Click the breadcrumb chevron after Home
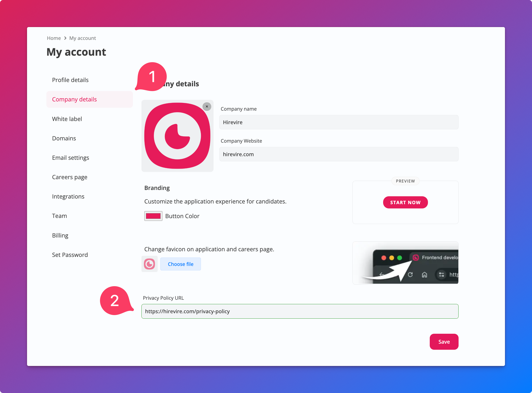The height and width of the screenshot is (393, 532). pos(65,38)
